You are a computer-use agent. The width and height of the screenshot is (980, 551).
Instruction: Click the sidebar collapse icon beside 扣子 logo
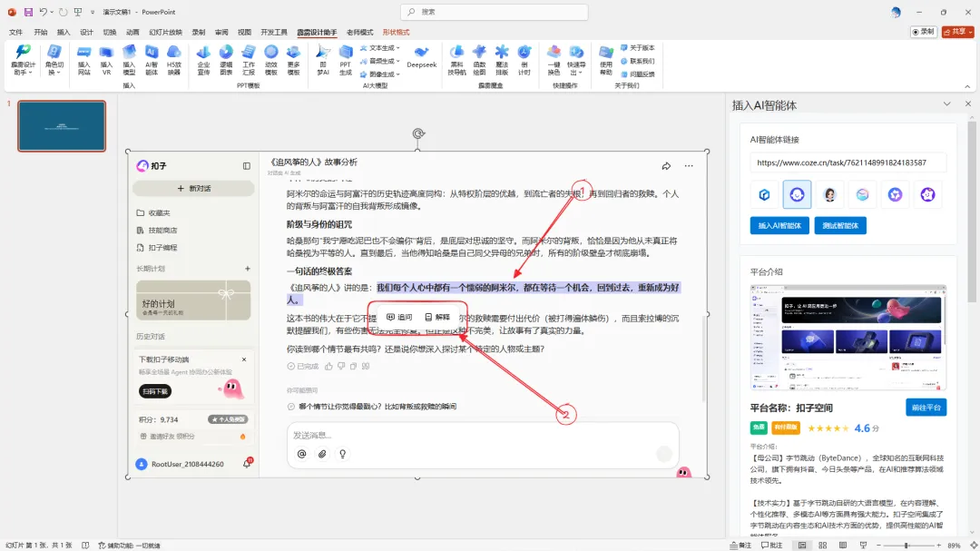click(247, 166)
